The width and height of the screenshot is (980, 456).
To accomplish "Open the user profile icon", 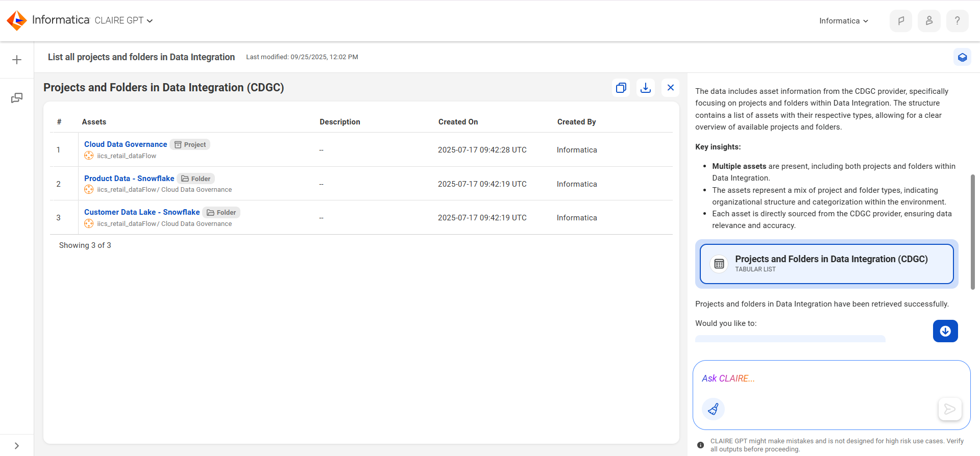I will [x=929, y=21].
